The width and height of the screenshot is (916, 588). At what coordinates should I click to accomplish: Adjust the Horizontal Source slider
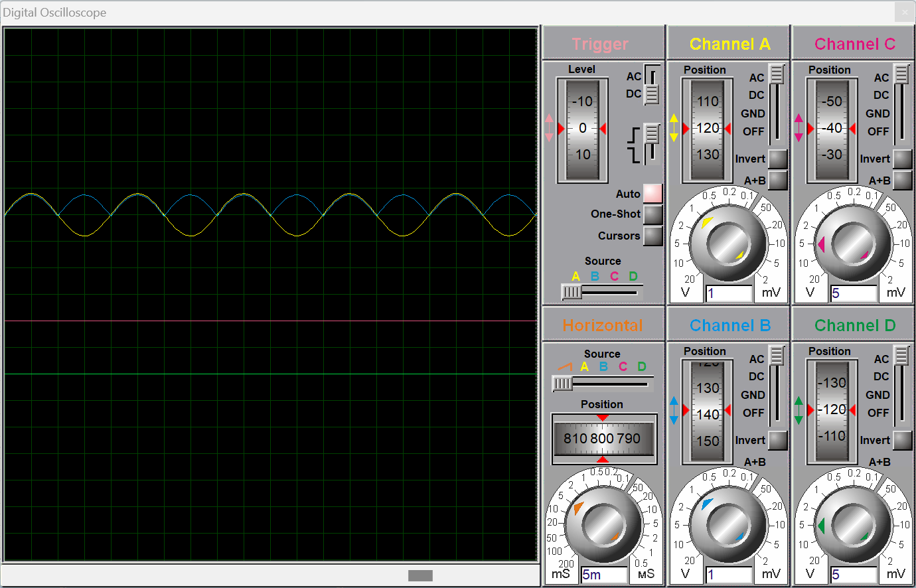point(602,384)
